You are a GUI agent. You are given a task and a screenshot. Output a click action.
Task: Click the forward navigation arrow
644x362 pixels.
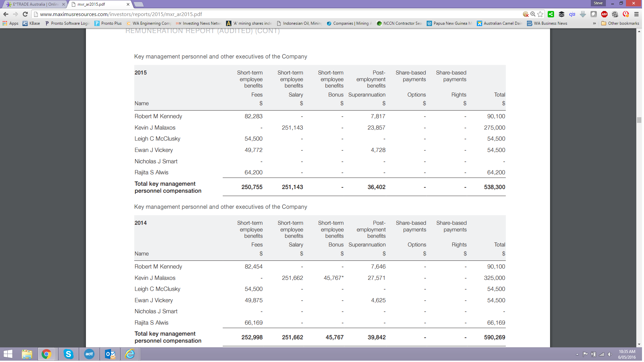(x=15, y=14)
